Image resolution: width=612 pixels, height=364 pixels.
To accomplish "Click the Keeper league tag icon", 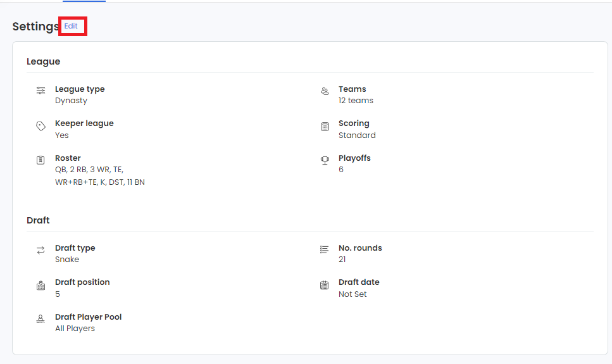I will (41, 126).
